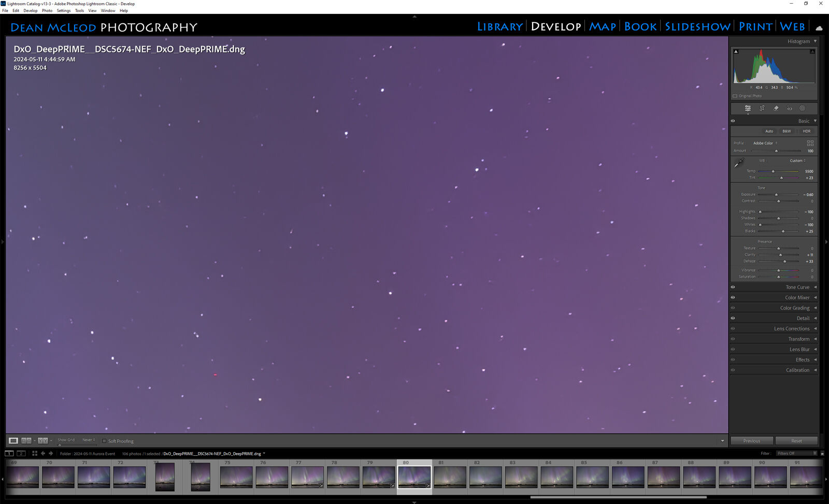Click the HDR button
Image resolution: width=829 pixels, height=504 pixels.
point(807,131)
